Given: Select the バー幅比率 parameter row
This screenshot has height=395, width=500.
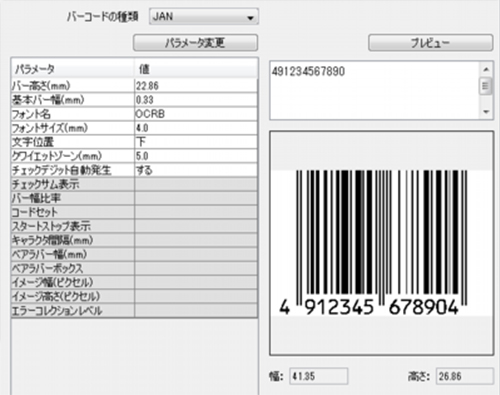Looking at the screenshot, I should point(134,198).
